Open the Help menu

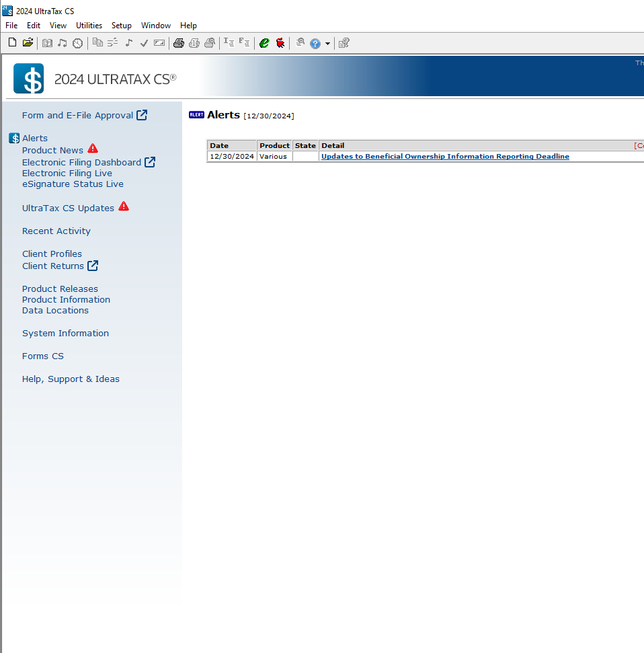pyautogui.click(x=188, y=26)
